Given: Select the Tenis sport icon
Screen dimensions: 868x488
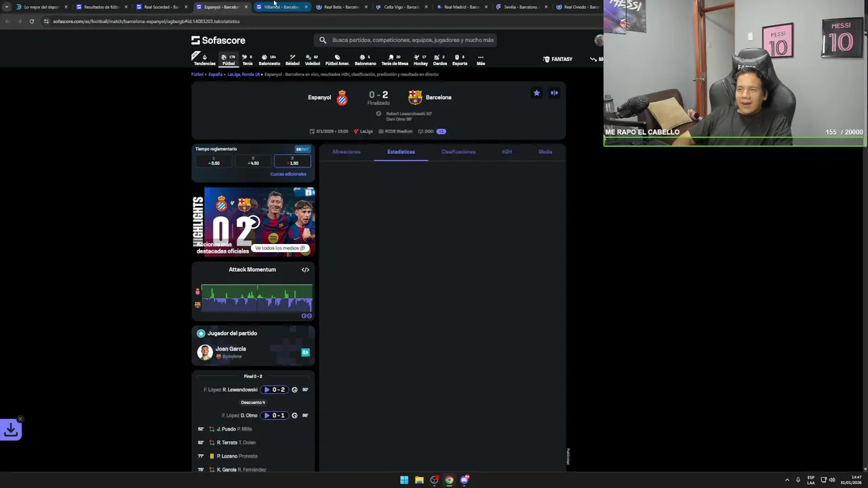Looking at the screenshot, I should click(x=247, y=60).
